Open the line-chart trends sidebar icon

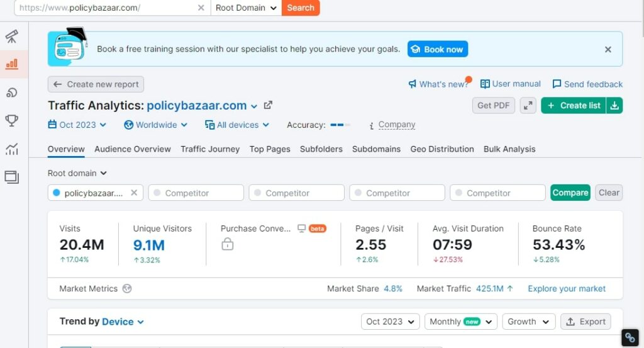point(12,149)
